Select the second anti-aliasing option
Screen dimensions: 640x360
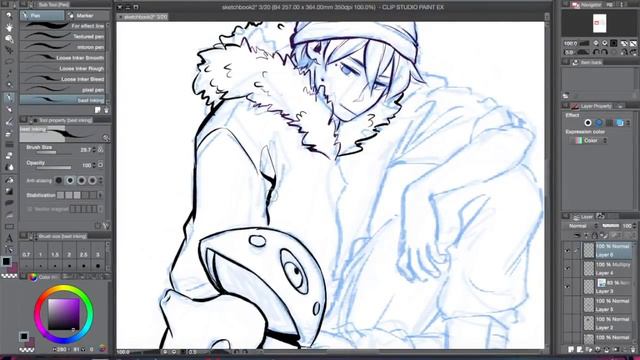[x=70, y=180]
